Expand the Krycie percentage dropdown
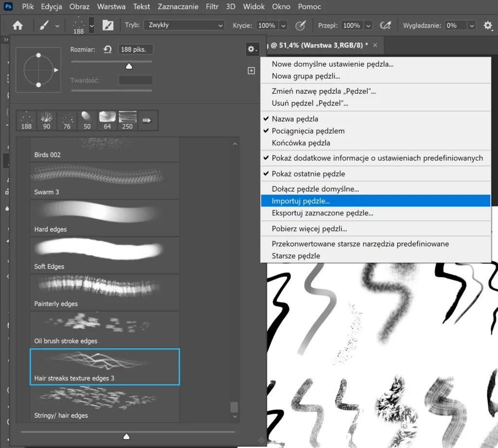The height and width of the screenshot is (448, 498). (x=282, y=25)
